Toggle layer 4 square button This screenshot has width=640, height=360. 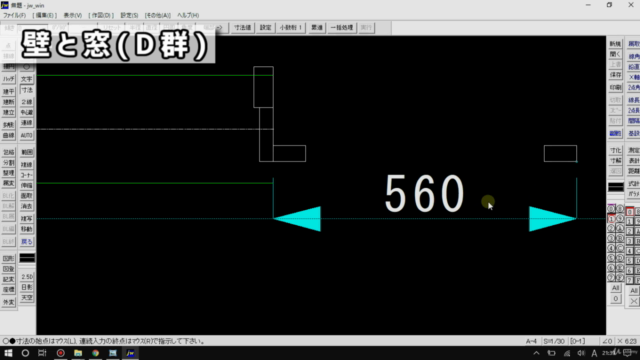(630, 251)
